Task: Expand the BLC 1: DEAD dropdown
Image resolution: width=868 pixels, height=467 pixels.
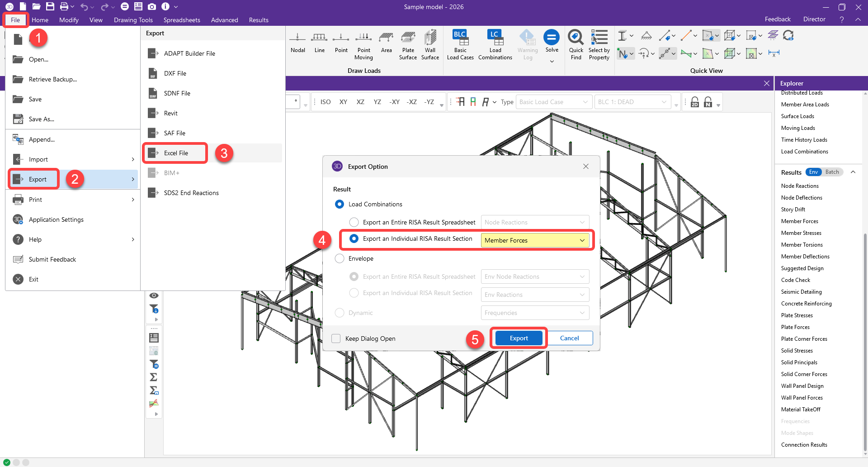Action: pos(632,102)
